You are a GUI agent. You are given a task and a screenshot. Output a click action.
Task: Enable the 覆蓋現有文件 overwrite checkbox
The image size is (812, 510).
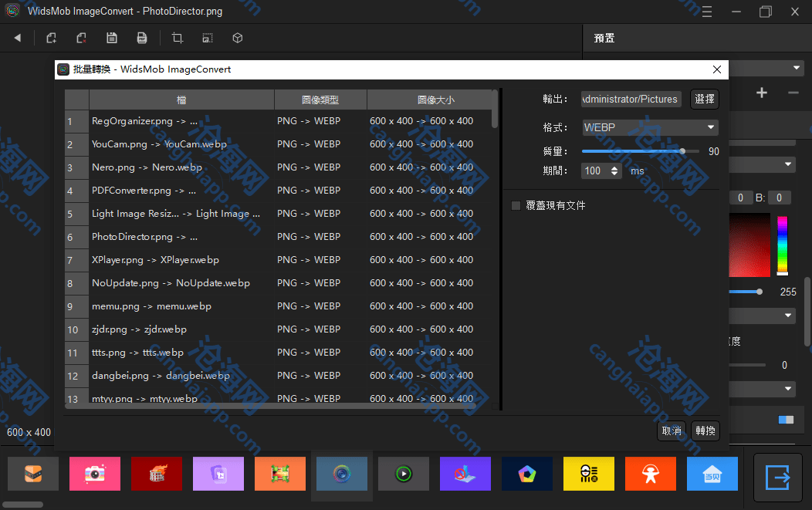(516, 205)
